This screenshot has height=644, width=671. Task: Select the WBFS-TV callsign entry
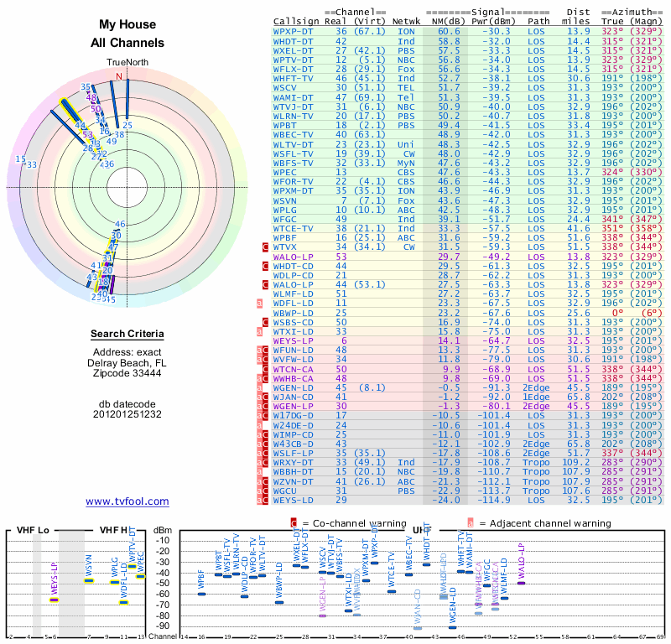pos(293,163)
